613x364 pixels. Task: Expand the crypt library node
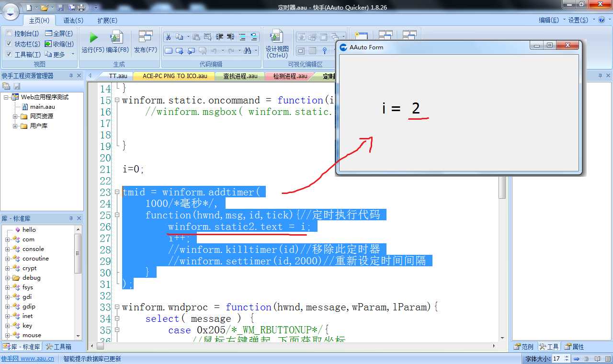pos(8,268)
